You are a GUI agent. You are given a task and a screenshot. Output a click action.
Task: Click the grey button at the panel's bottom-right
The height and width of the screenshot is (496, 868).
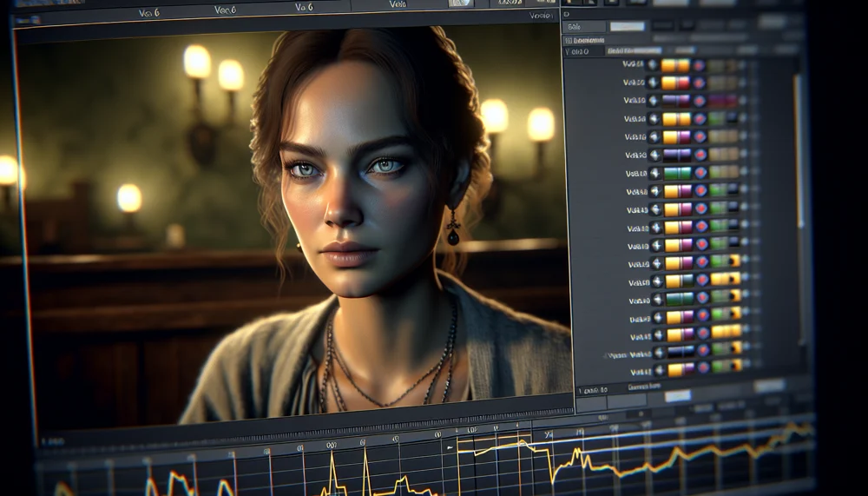(x=769, y=386)
